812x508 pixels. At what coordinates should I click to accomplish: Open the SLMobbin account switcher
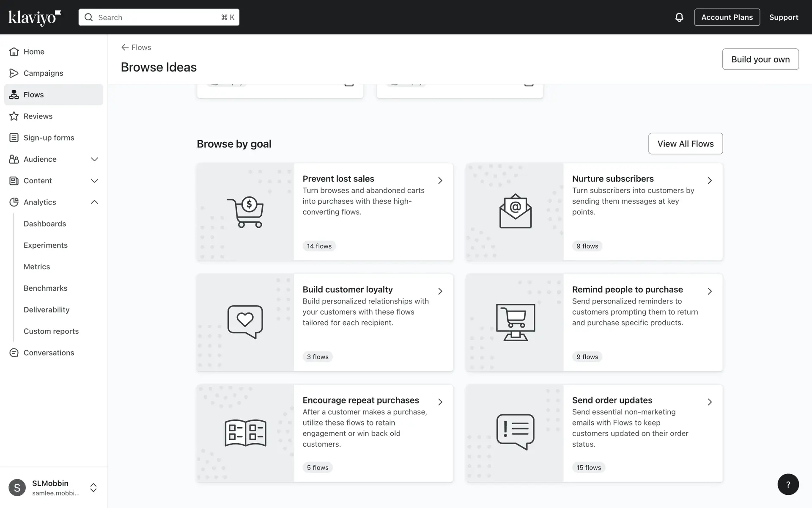coord(93,488)
